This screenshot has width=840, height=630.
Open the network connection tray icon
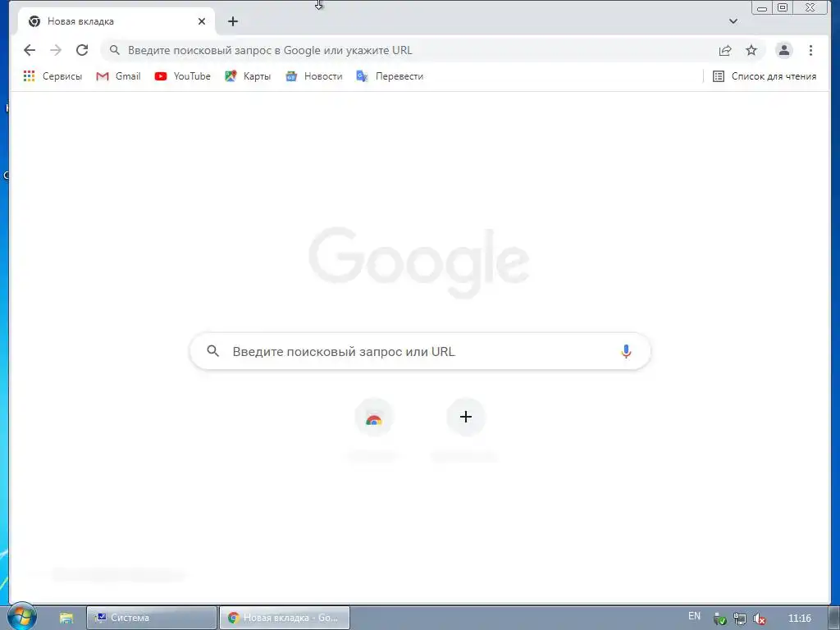tap(739, 619)
